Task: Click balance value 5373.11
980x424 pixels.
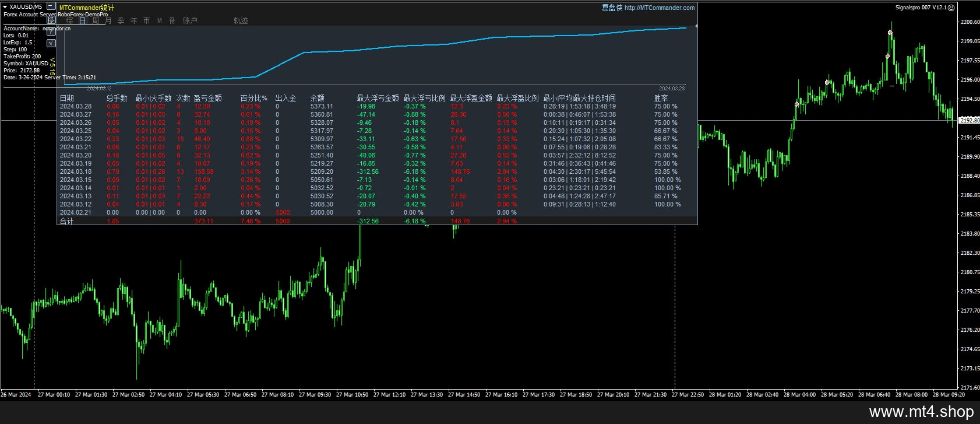Action: 322,106
